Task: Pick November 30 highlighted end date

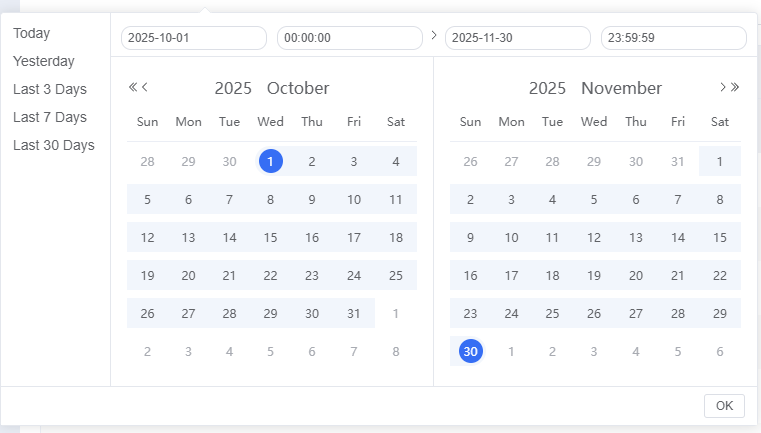Action: (x=471, y=351)
